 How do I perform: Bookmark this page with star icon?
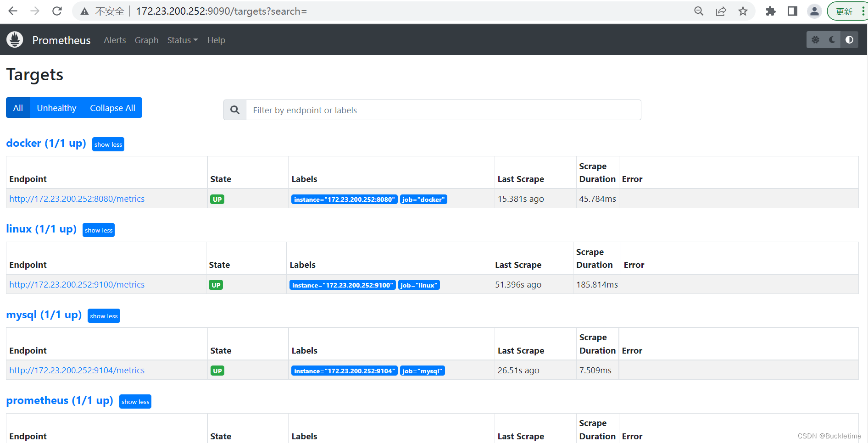pos(743,11)
